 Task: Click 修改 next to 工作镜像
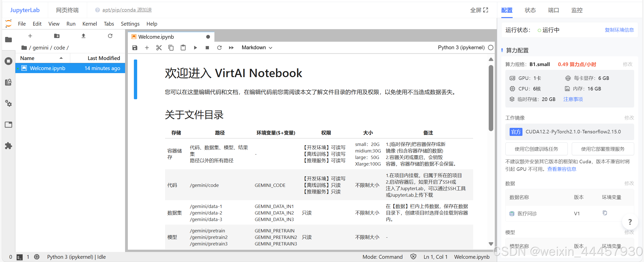point(629,118)
